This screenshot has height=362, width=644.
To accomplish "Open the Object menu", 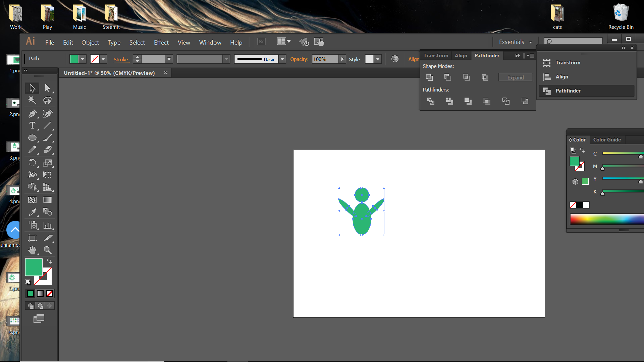I will [x=90, y=43].
